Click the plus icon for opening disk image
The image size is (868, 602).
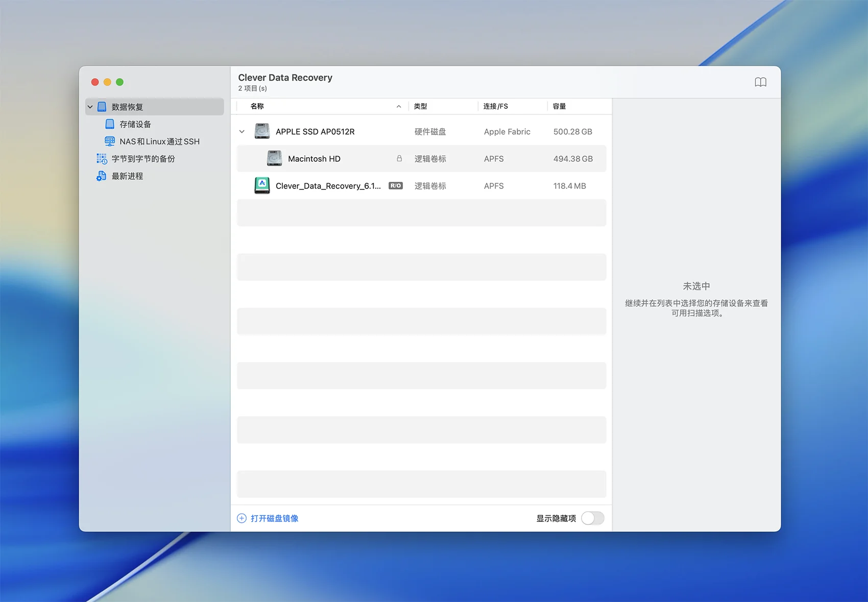(242, 518)
